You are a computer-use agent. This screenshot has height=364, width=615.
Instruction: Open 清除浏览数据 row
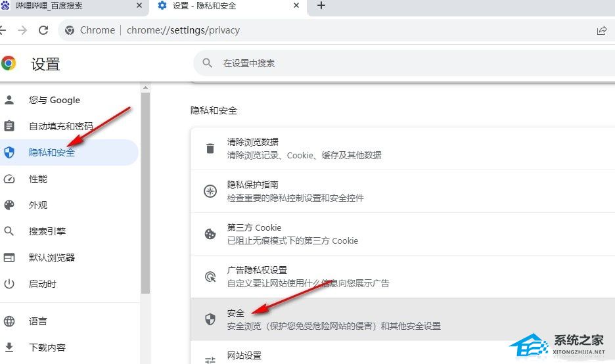pyautogui.click(x=403, y=148)
